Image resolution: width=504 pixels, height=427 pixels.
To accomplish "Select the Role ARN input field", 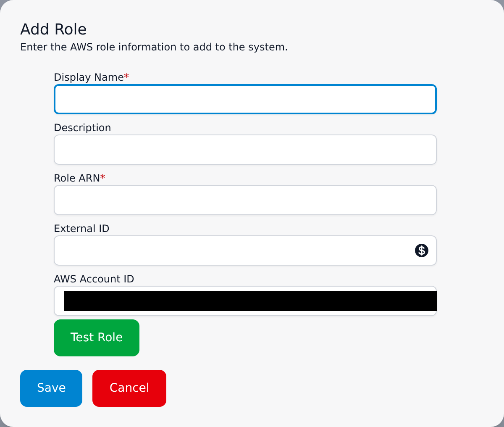I will point(245,200).
